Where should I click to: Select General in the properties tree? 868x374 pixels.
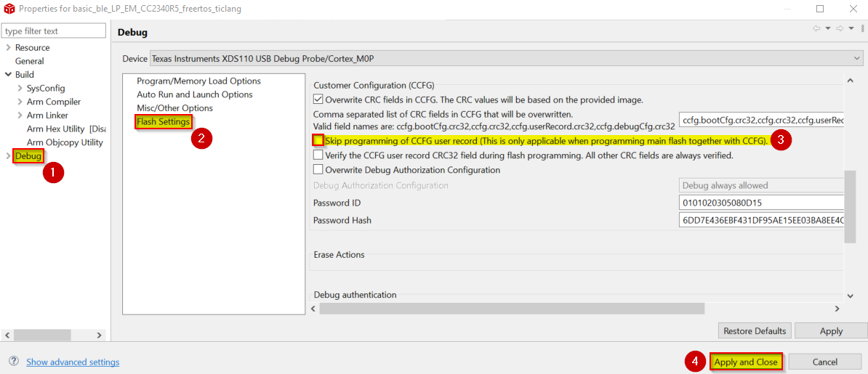29,61
